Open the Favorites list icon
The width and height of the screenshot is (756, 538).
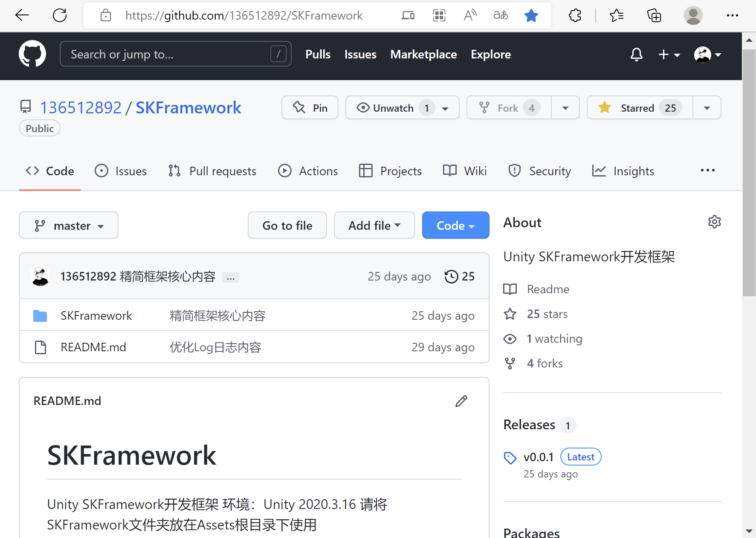coord(616,16)
